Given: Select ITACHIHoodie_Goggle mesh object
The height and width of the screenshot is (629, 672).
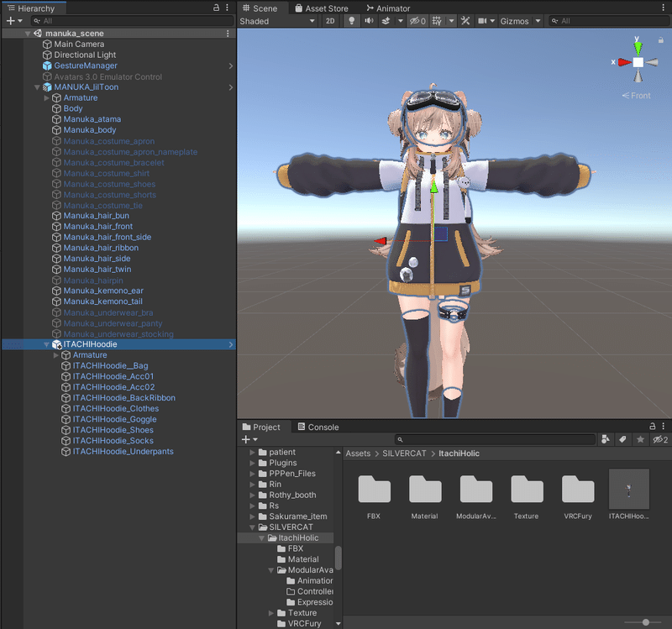Looking at the screenshot, I should pyautogui.click(x=114, y=420).
